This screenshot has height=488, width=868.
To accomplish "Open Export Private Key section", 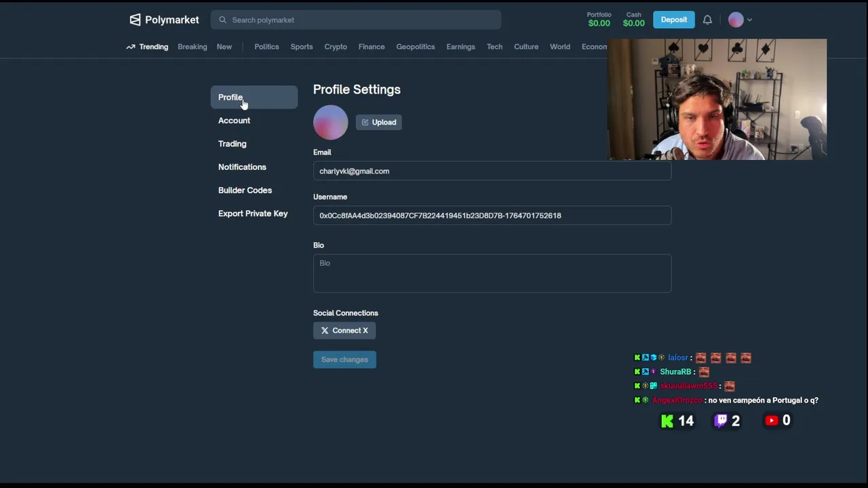I will click(x=253, y=213).
